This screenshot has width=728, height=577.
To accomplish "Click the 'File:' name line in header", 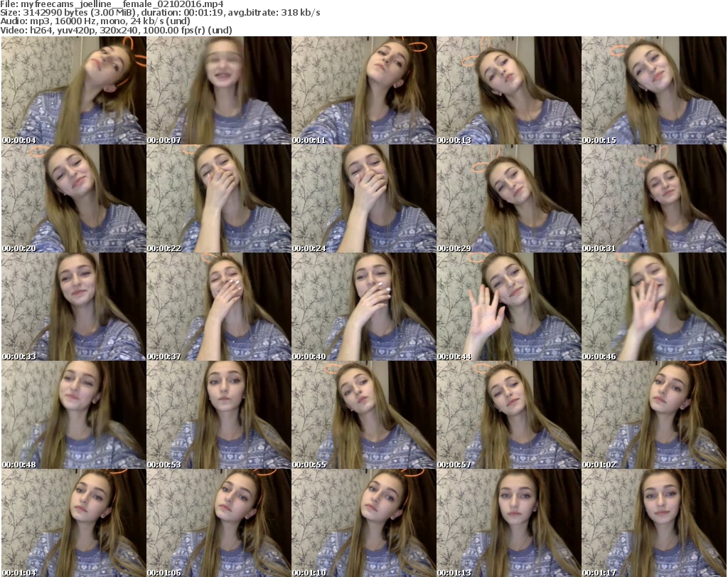I will 112,4.
